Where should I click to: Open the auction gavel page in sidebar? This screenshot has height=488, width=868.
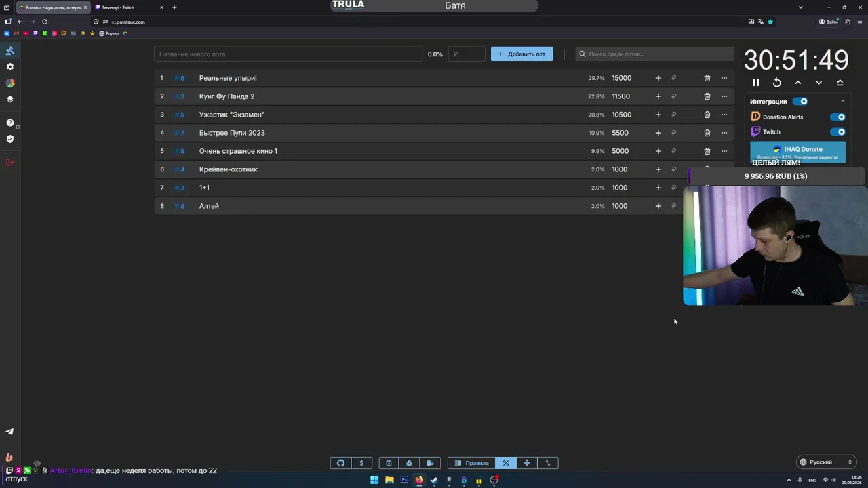pos(10,51)
